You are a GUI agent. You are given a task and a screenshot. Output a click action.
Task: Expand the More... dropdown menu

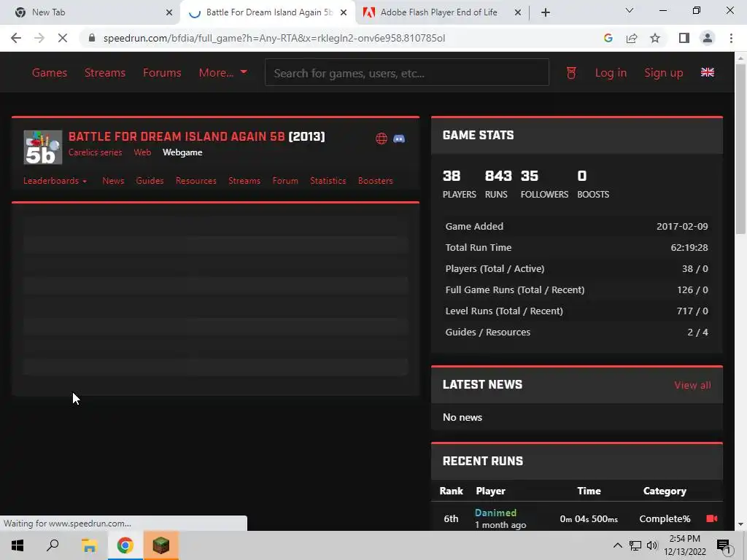222,72
